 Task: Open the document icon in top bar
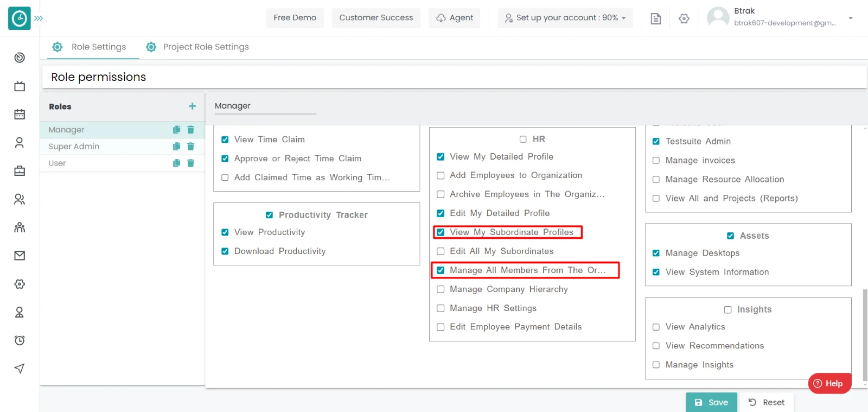point(655,18)
